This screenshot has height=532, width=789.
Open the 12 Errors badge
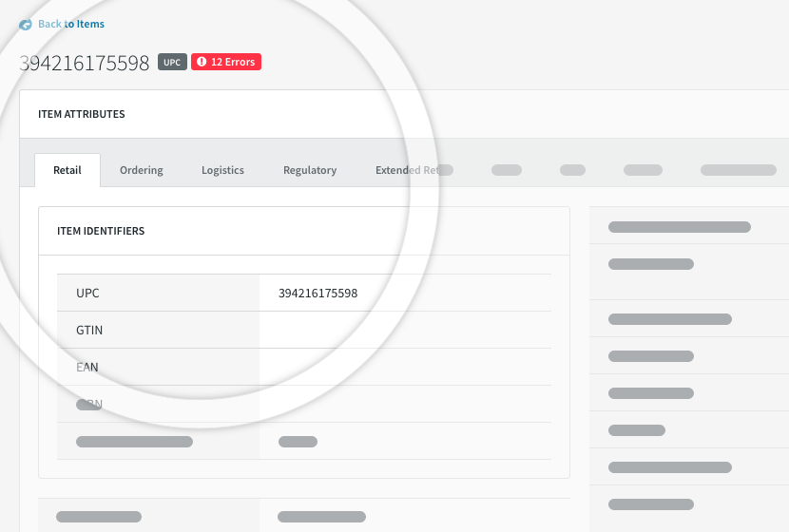pyautogui.click(x=226, y=63)
